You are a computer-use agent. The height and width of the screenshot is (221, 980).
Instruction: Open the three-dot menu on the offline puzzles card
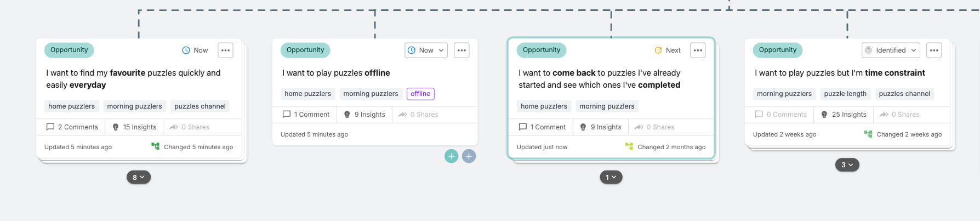click(x=461, y=50)
